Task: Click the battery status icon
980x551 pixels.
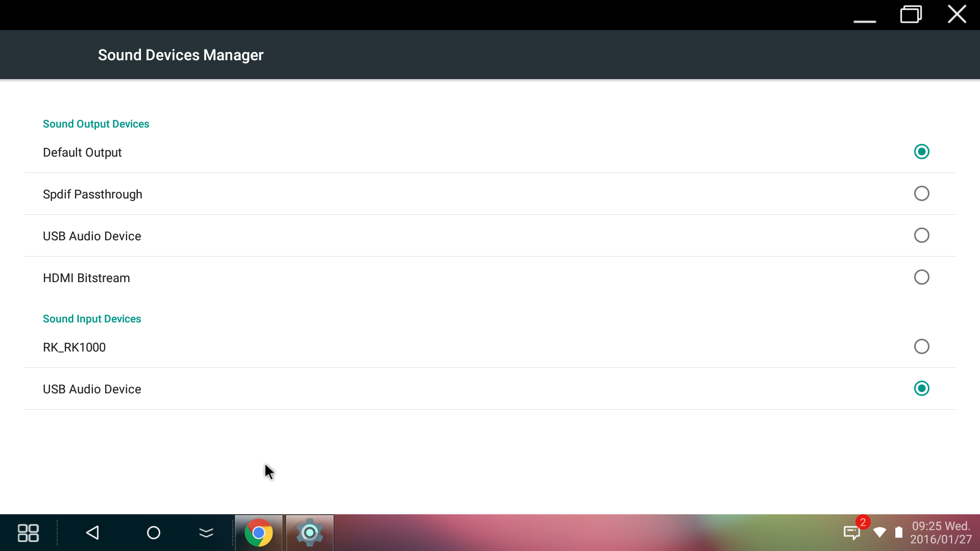Action: tap(899, 533)
